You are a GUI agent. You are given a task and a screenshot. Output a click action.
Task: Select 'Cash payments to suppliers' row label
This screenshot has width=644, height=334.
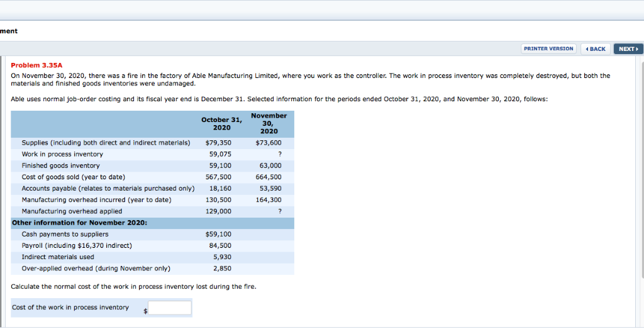click(x=65, y=235)
